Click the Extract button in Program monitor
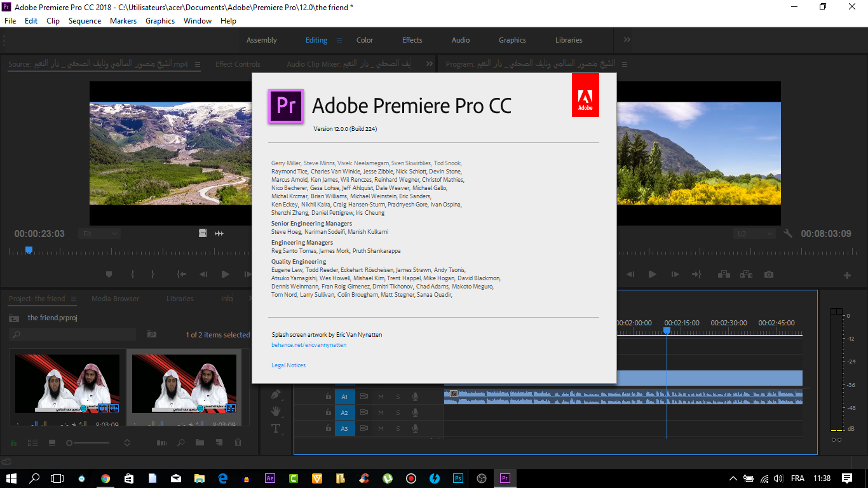The height and width of the screenshot is (488, 868). coord(746,274)
